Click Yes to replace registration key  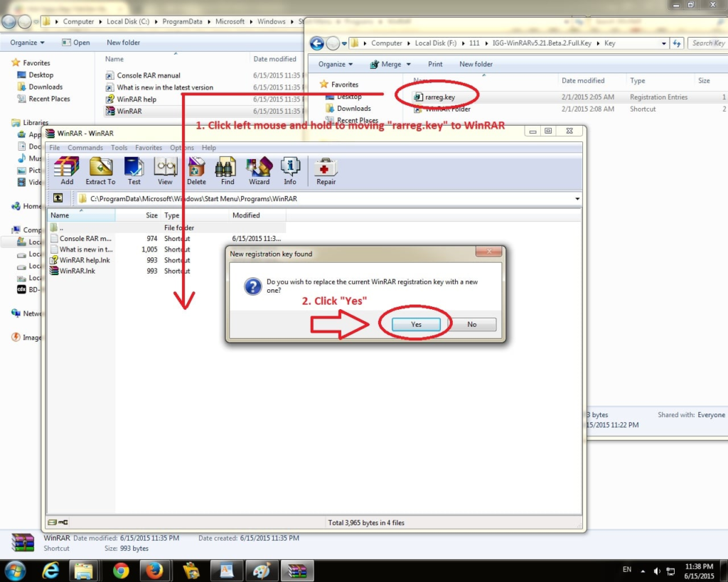(416, 324)
